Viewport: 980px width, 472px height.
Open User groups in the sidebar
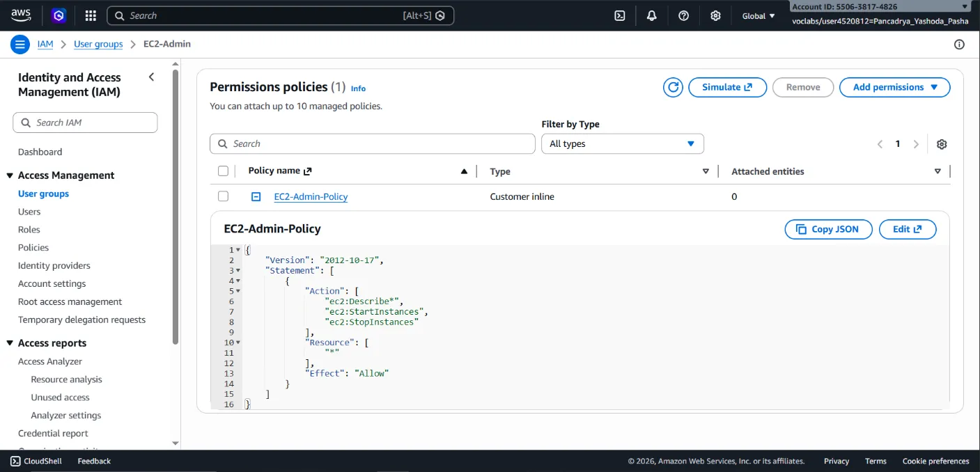pyautogui.click(x=43, y=194)
